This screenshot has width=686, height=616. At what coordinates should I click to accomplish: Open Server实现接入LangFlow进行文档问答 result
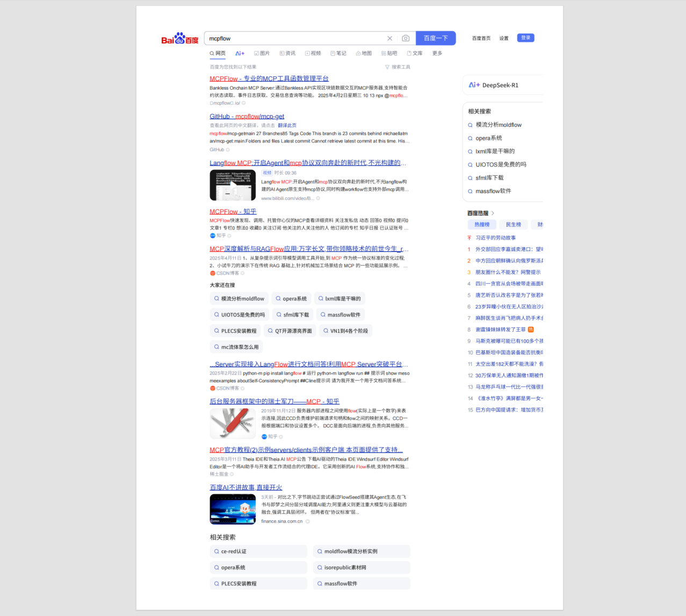pos(309,364)
